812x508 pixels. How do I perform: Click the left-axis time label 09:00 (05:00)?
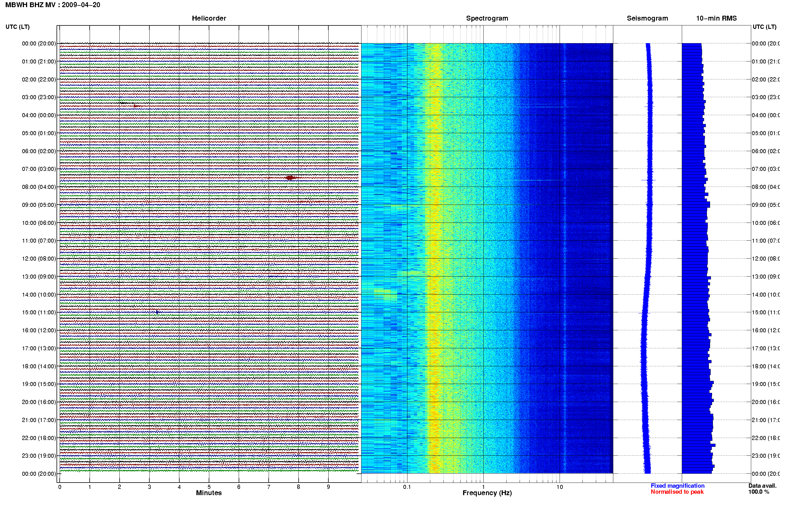tap(39, 205)
